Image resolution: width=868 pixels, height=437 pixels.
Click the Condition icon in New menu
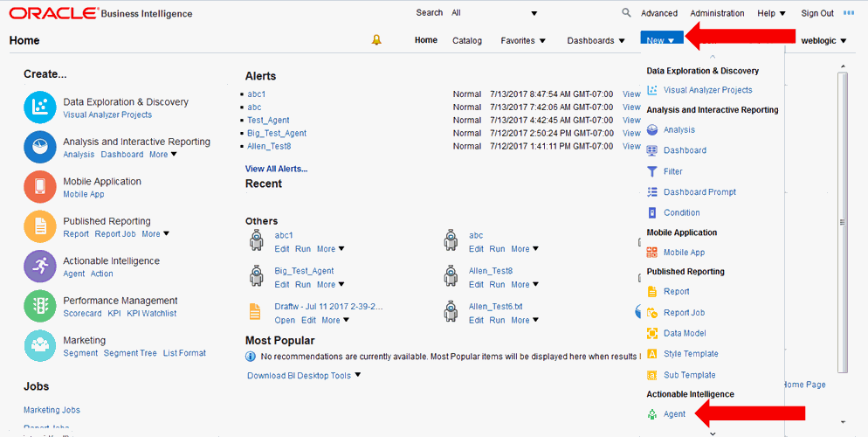pyautogui.click(x=652, y=212)
